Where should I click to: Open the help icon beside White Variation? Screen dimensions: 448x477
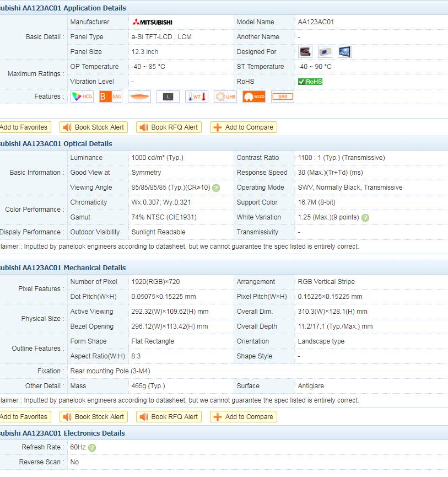(x=365, y=218)
